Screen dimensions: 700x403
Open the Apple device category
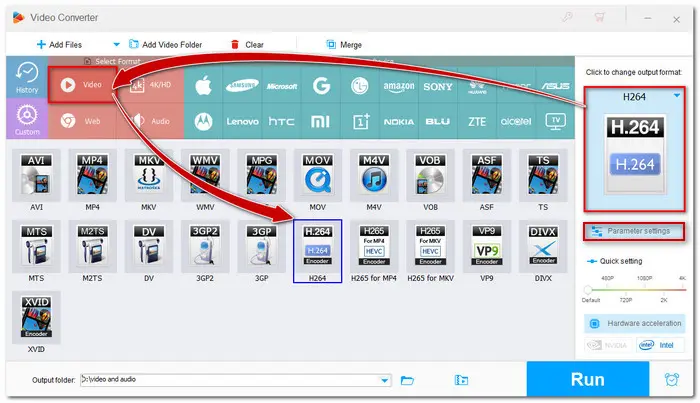point(203,85)
